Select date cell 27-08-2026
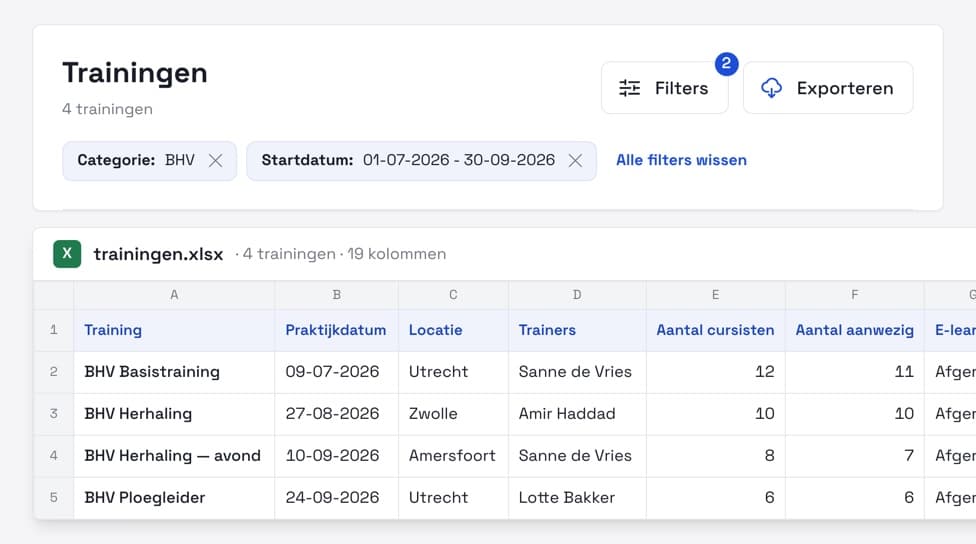Viewport: 976px width, 544px height. pos(336,414)
